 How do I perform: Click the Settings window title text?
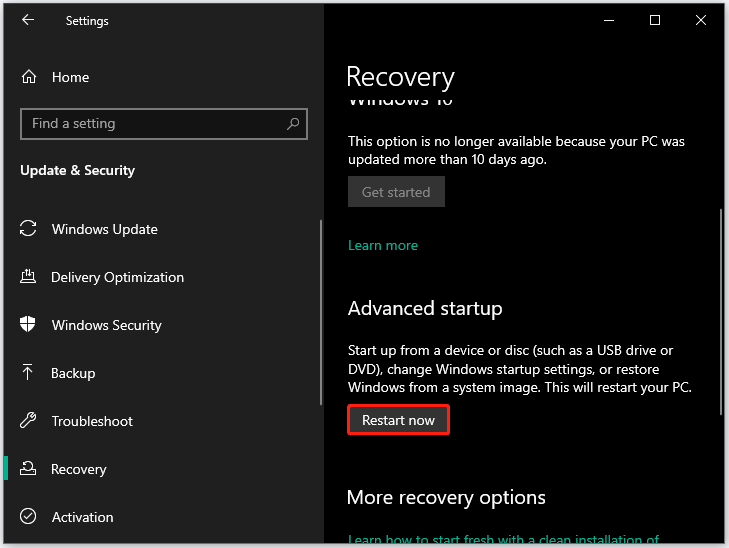click(x=87, y=21)
